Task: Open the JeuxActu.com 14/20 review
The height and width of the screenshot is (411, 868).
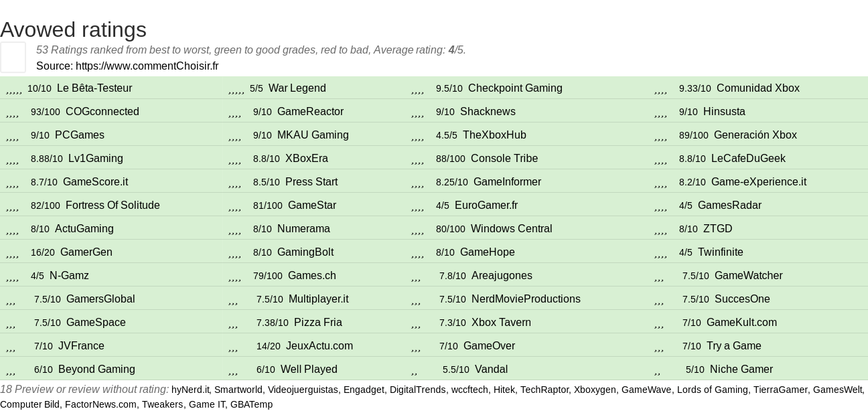Action: (319, 346)
